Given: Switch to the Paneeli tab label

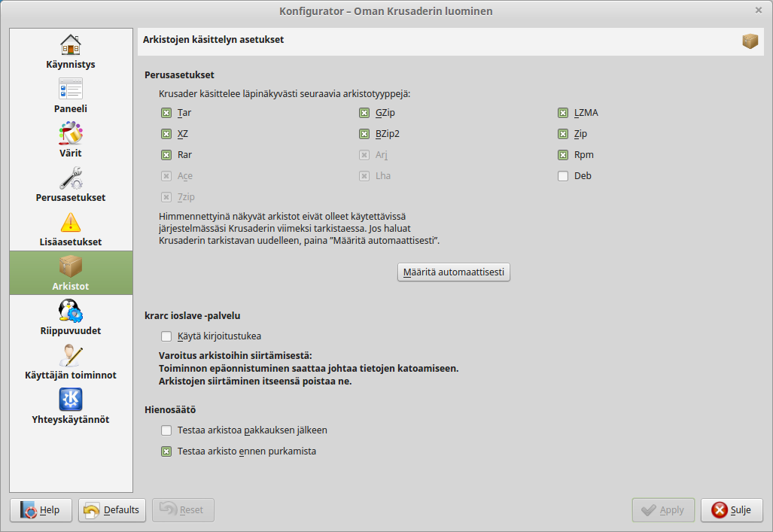Looking at the screenshot, I should (x=71, y=109).
